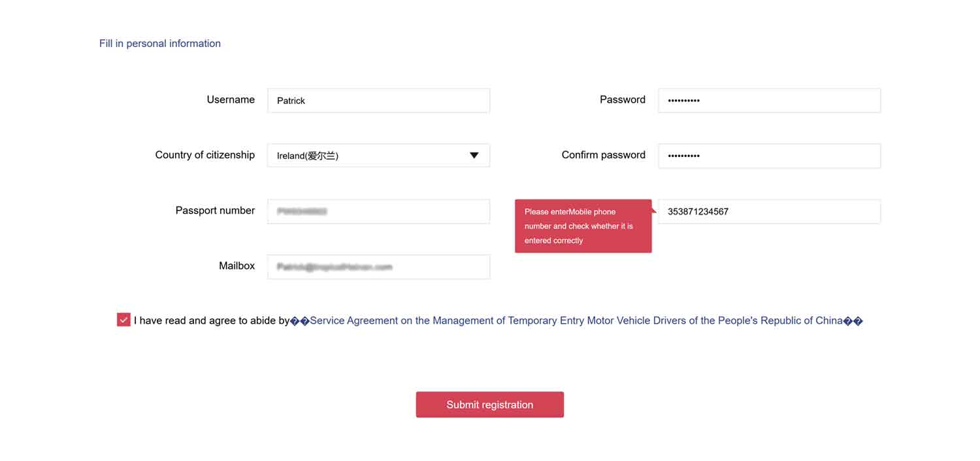
Task: Select the Passport number field
Action: (378, 211)
